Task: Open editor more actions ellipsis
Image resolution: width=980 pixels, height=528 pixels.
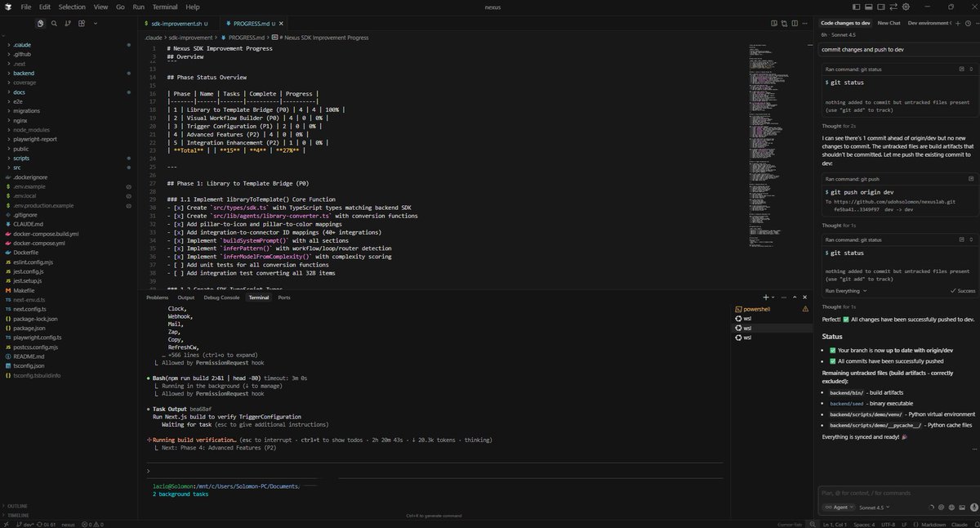Action: coord(804,24)
